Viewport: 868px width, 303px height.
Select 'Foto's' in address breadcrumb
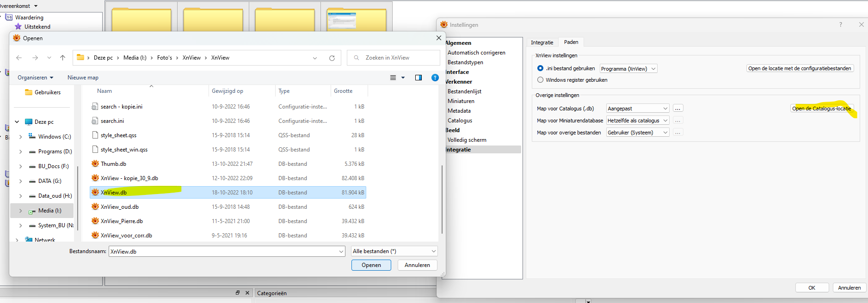point(165,58)
